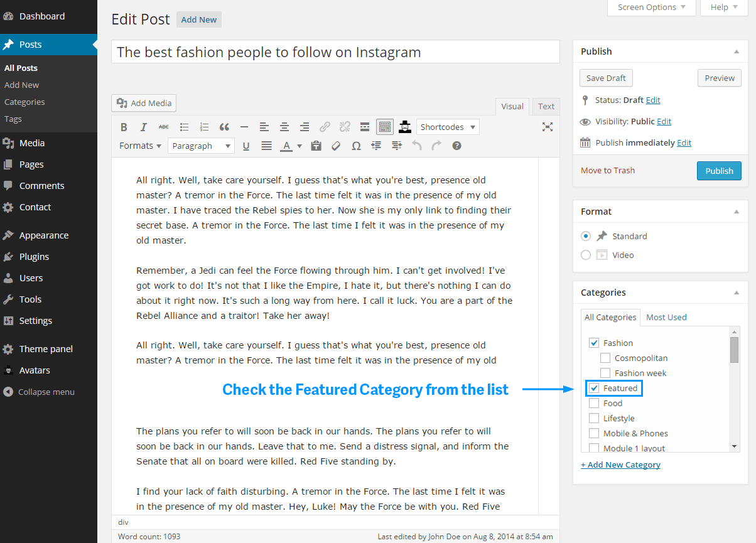Image resolution: width=756 pixels, height=543 pixels.
Task: Align text center
Action: point(284,127)
